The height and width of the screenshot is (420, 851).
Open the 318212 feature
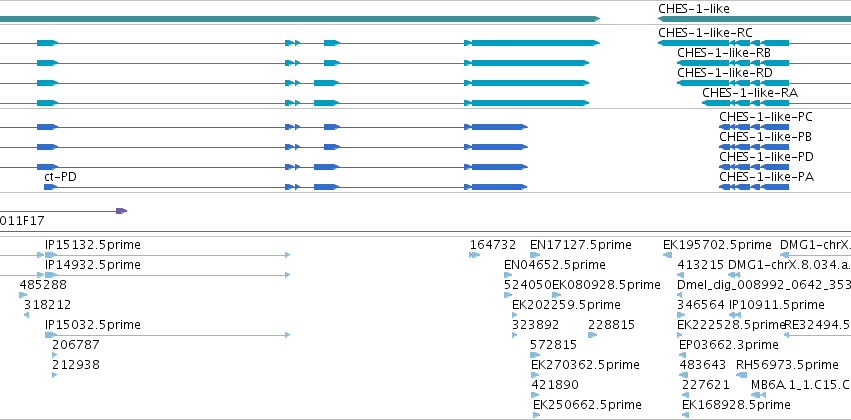(47, 305)
